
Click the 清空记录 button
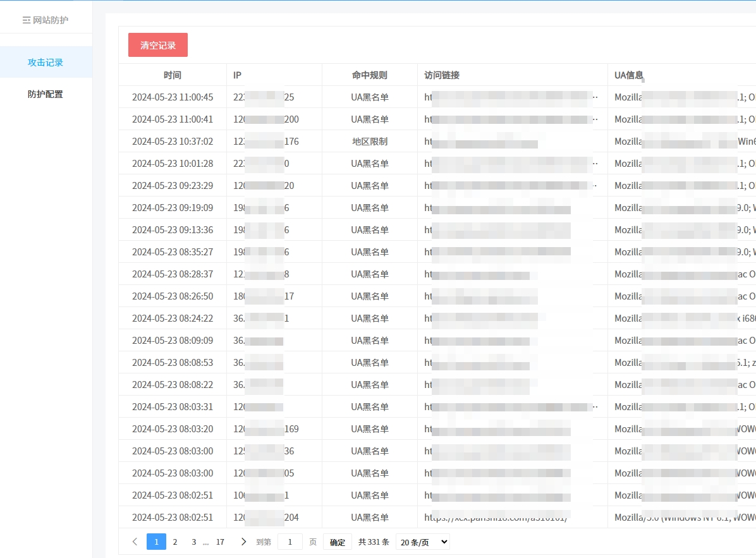pos(157,45)
